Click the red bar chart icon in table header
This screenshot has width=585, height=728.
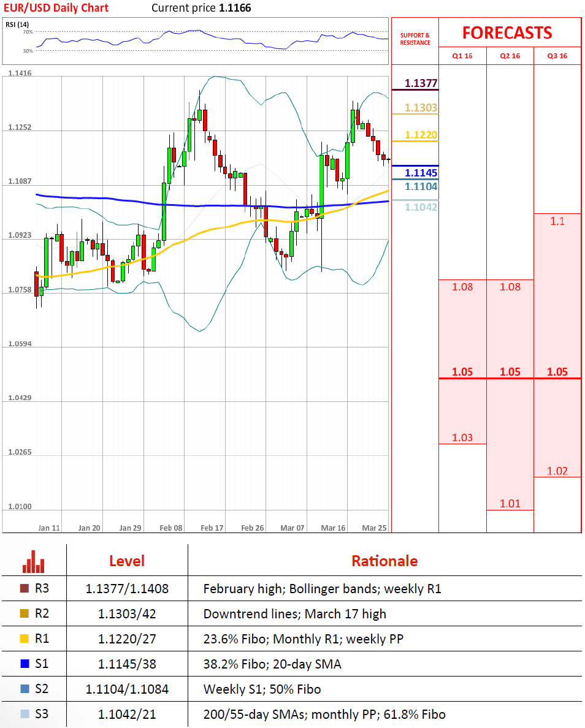pos(34,561)
